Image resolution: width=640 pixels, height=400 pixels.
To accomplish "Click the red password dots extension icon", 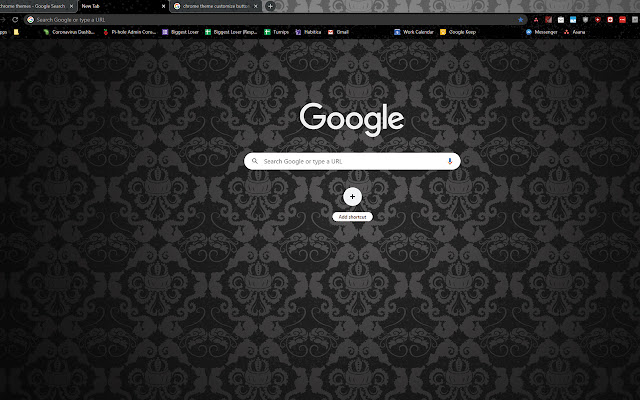I will click(x=622, y=20).
